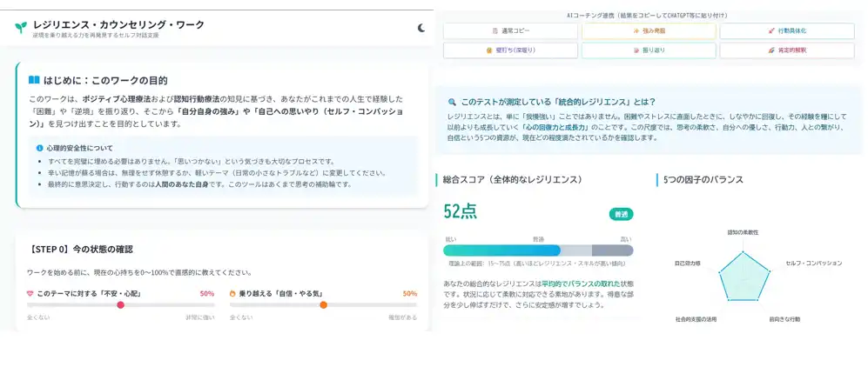Click the 平均的でバランスの取れた highlighted text
Image resolution: width=868 pixels, height=367 pixels.
tap(580, 283)
